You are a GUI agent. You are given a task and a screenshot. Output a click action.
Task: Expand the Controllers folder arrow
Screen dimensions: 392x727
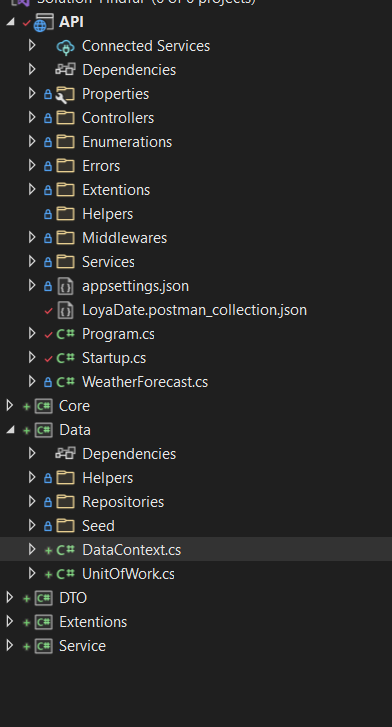pos(32,117)
